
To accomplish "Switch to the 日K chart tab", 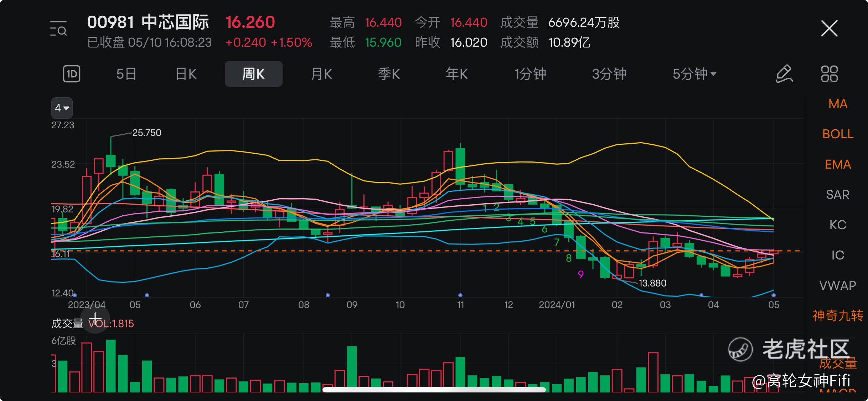I will pyautogui.click(x=186, y=74).
